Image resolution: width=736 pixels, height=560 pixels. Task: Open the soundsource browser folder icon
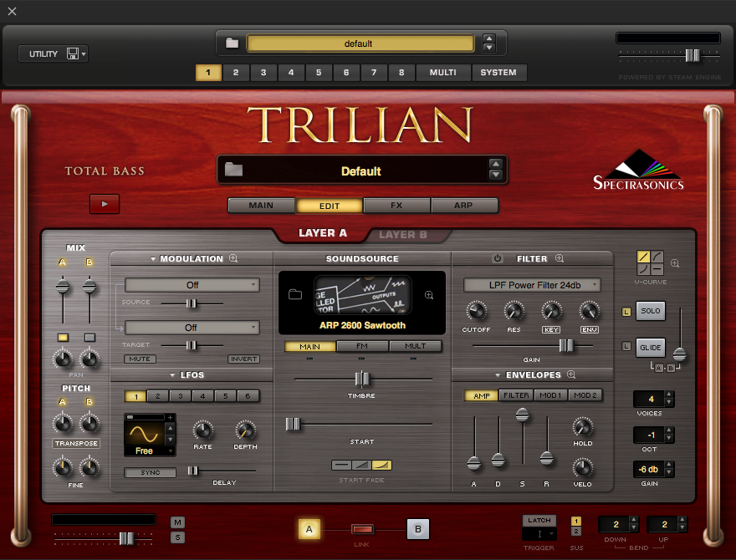pos(295,294)
